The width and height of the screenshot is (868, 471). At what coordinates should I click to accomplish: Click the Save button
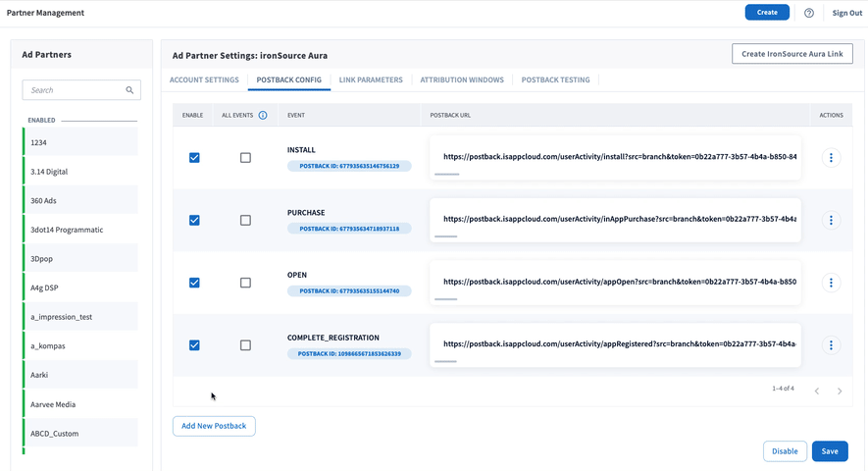point(830,451)
